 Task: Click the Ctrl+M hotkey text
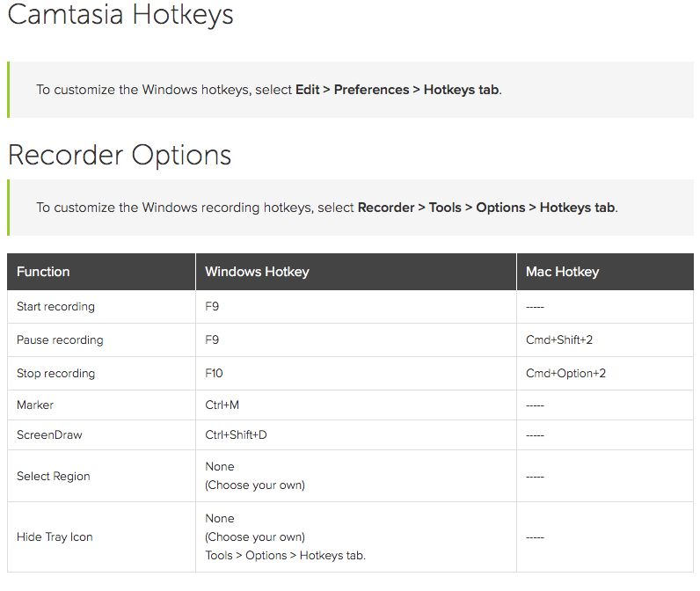point(222,405)
